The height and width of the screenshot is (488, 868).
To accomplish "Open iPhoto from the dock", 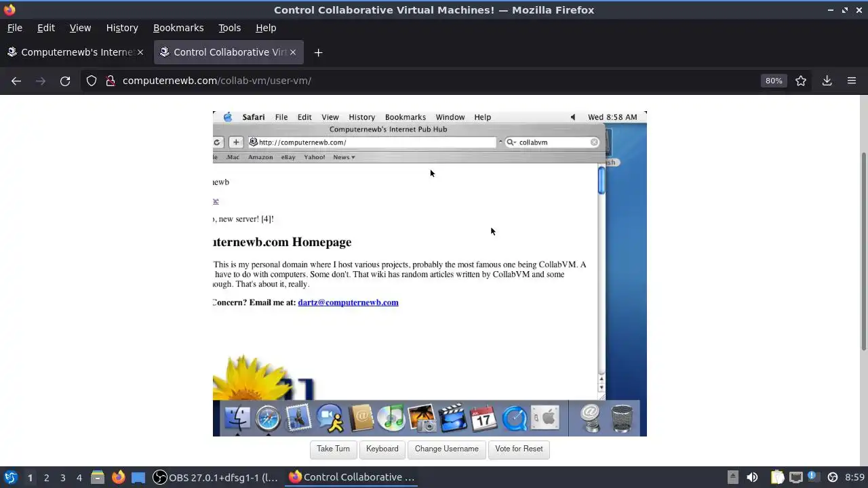I will point(422,418).
